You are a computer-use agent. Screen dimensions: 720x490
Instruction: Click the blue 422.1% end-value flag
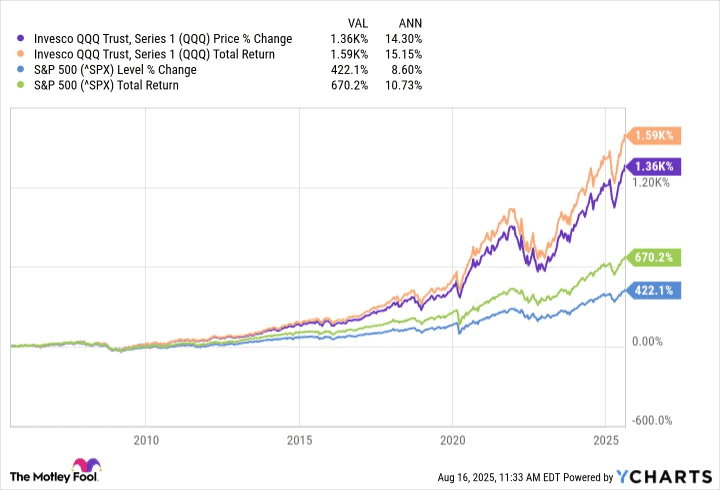click(x=653, y=291)
